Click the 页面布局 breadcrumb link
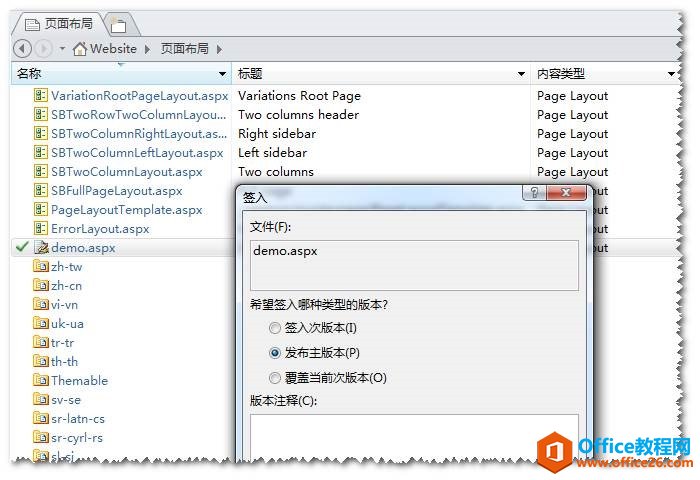Screen dimensions: 700x480 [184, 48]
